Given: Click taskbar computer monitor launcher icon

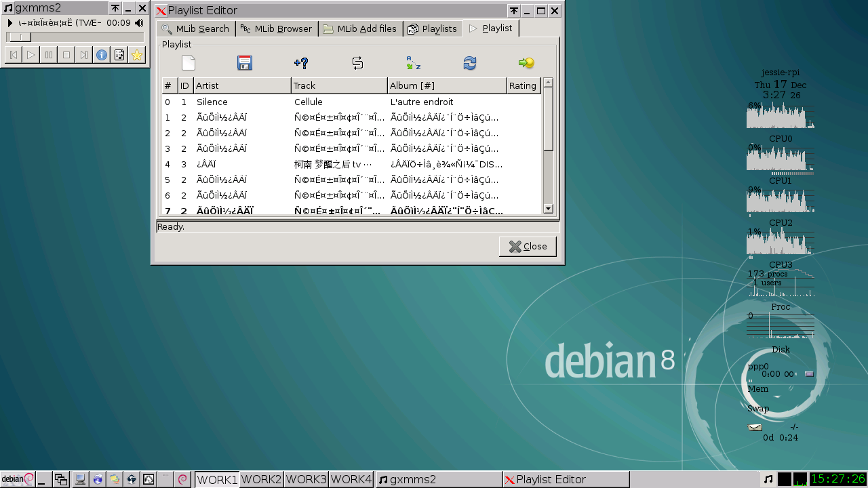Looking at the screenshot, I should click(80, 479).
